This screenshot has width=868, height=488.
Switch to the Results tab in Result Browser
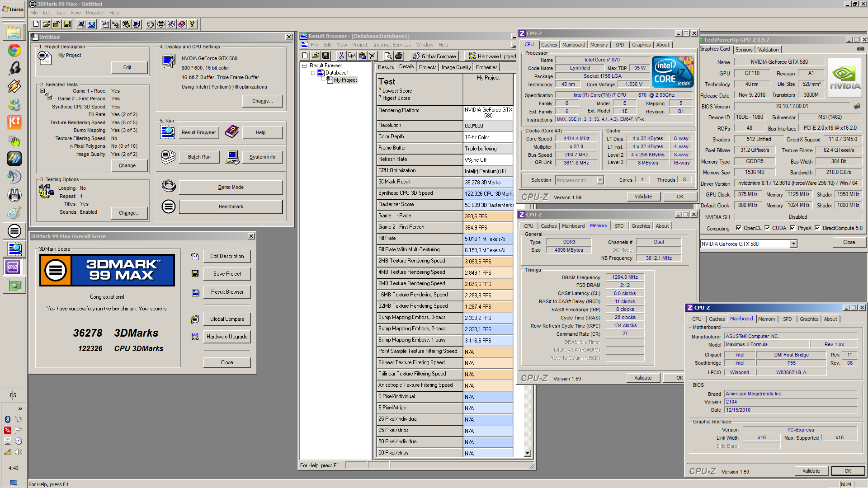pyautogui.click(x=386, y=67)
